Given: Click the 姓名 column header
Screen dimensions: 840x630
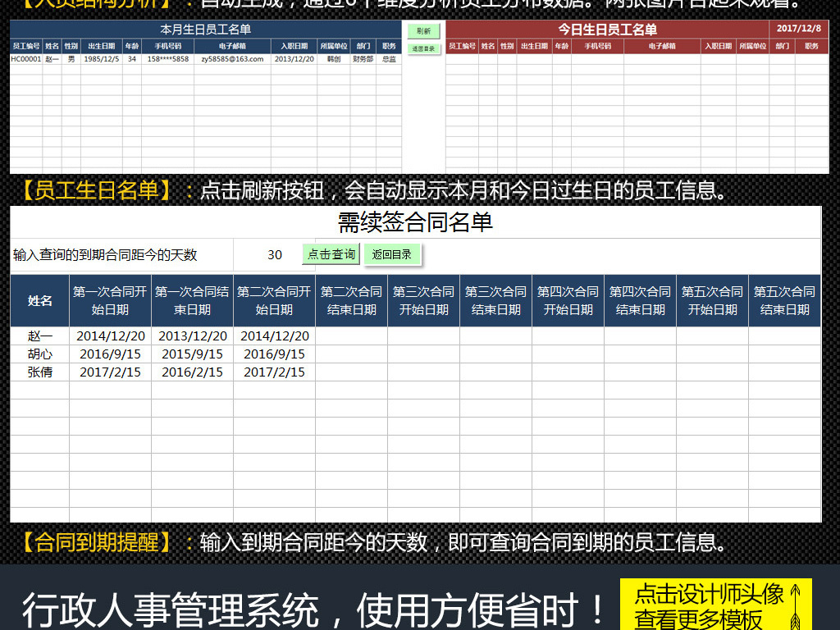Looking at the screenshot, I should 39,299.
